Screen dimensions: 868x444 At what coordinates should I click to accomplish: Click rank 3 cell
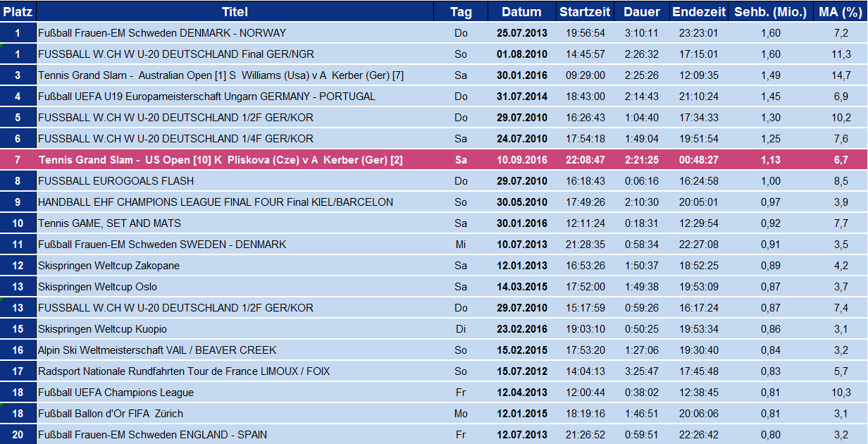[x=18, y=75]
